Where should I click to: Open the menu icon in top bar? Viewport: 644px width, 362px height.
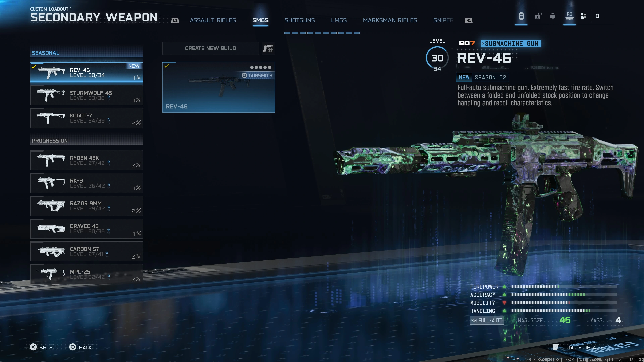(521, 16)
